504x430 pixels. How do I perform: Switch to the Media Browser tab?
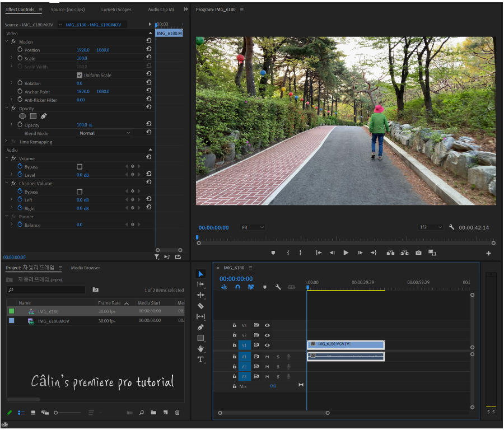pos(85,268)
